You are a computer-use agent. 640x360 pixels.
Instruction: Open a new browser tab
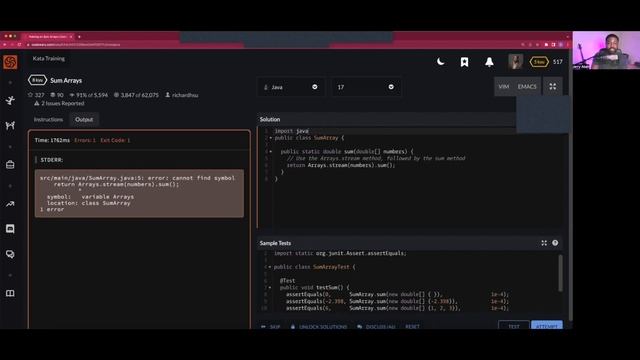(79, 36)
